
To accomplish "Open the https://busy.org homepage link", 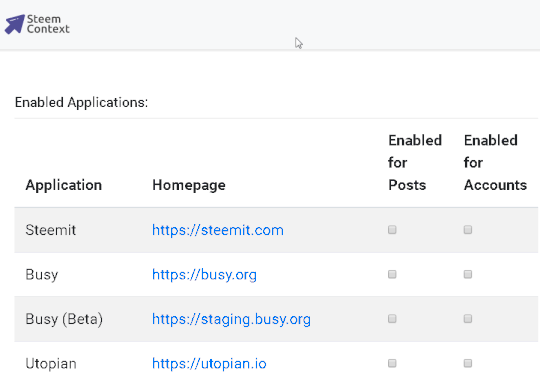I will tap(204, 275).
